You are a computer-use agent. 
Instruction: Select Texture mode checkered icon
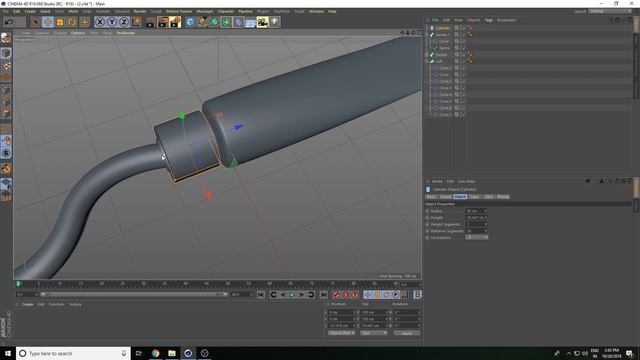(x=6, y=66)
